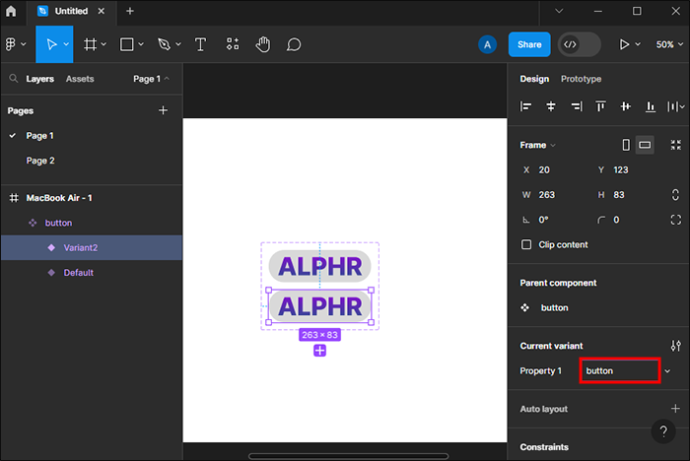The width and height of the screenshot is (690, 461).
Task: Add a new page
Action: tap(163, 110)
